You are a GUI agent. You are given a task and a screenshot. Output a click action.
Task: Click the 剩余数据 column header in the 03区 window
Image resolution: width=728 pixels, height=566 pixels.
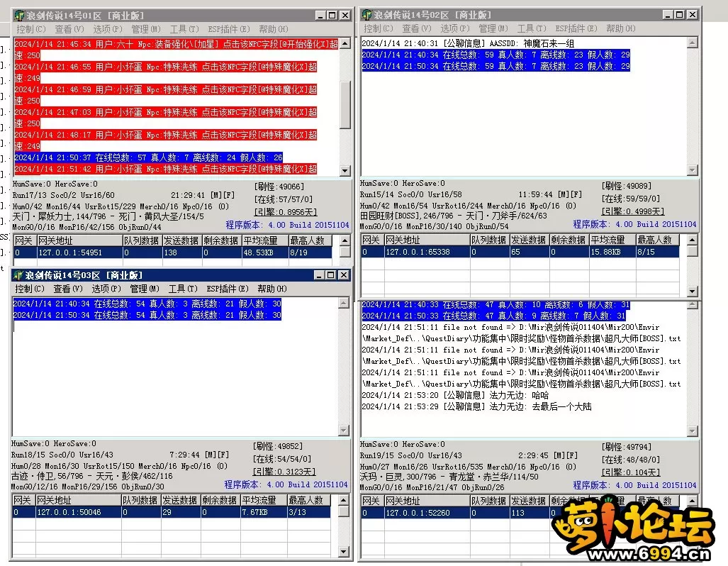[x=220, y=501]
